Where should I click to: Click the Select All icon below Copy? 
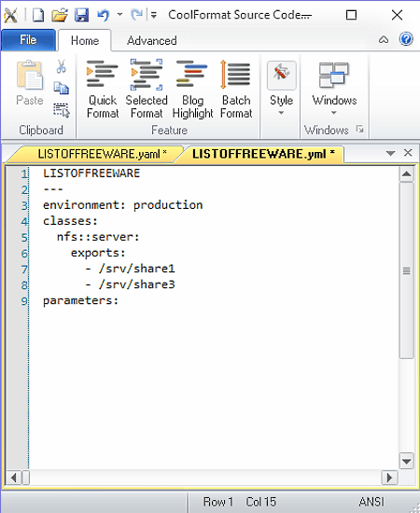pyautogui.click(x=62, y=110)
